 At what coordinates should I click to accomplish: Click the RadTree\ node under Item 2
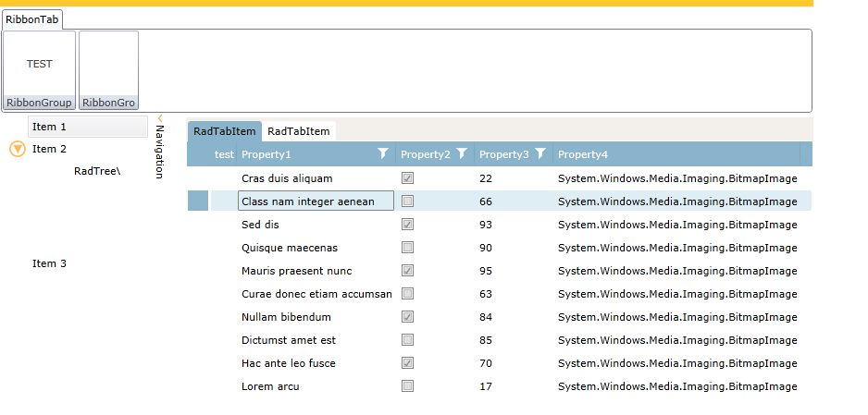click(97, 171)
